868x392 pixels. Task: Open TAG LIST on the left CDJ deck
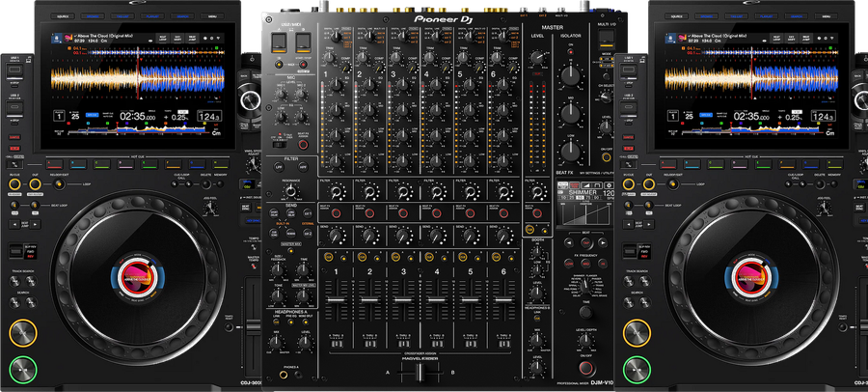(x=122, y=16)
